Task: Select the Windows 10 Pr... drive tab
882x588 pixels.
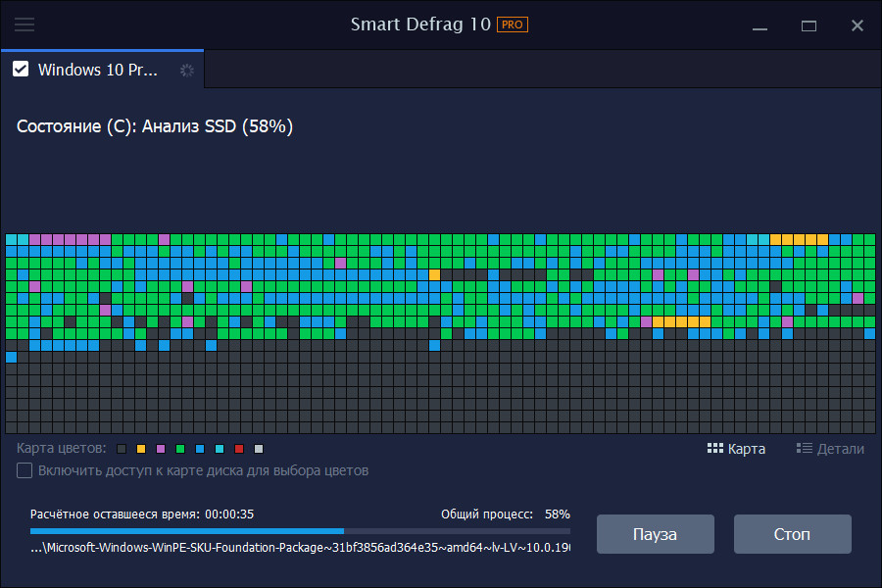Action: tap(102, 70)
